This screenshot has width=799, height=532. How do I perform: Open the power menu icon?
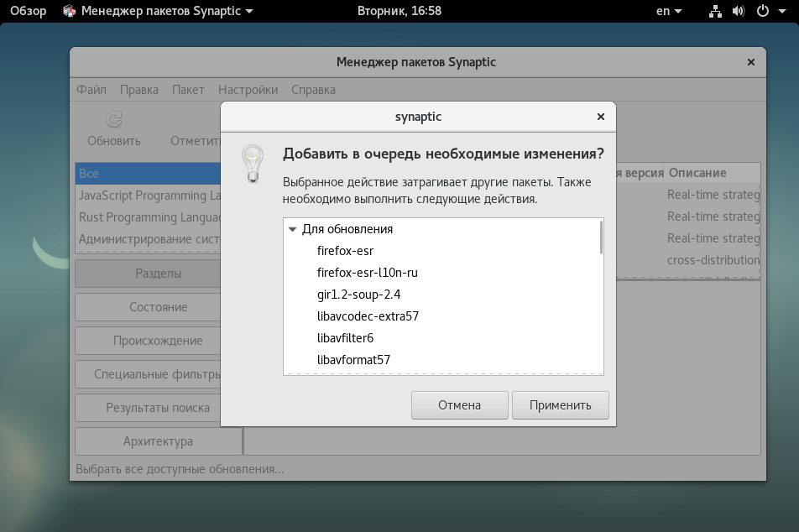(x=763, y=11)
